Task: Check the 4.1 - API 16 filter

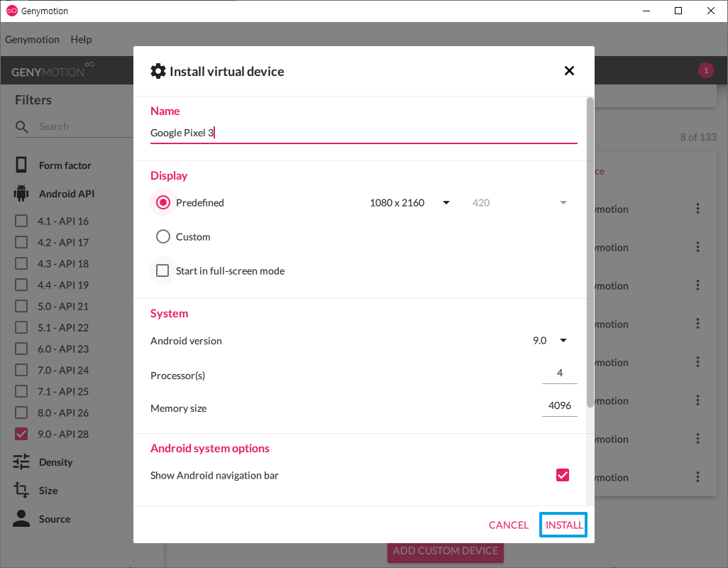Action: click(21, 221)
